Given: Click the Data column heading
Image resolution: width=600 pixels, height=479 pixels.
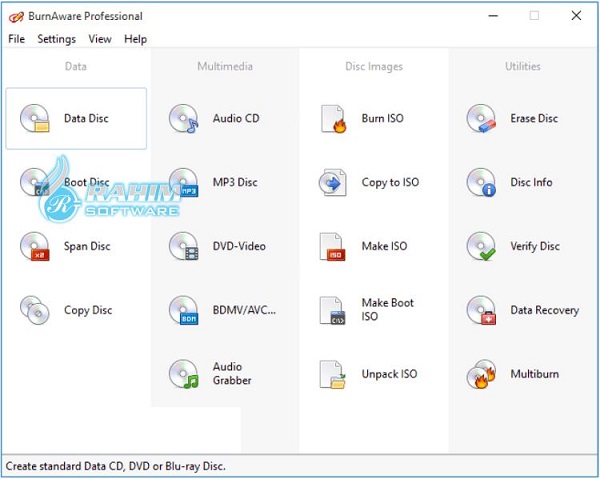Looking at the screenshot, I should pos(76,67).
